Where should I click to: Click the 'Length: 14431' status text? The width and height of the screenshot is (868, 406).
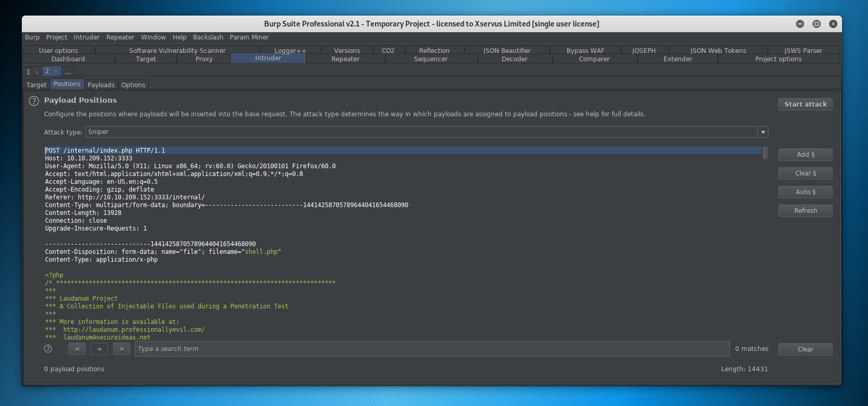745,369
